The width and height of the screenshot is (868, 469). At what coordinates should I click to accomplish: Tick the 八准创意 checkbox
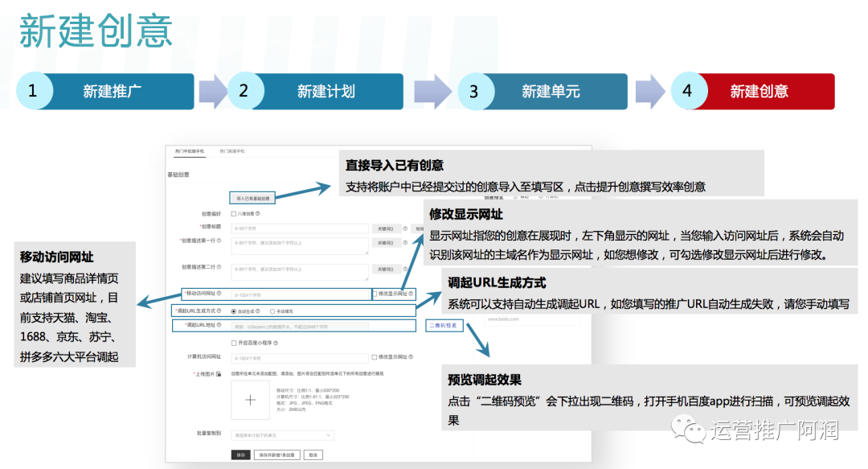tap(234, 213)
